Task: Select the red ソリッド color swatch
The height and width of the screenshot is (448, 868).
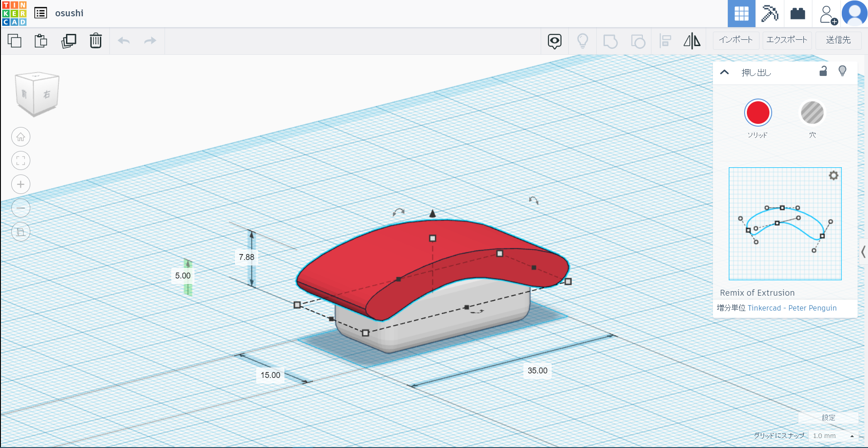Action: pos(758,113)
